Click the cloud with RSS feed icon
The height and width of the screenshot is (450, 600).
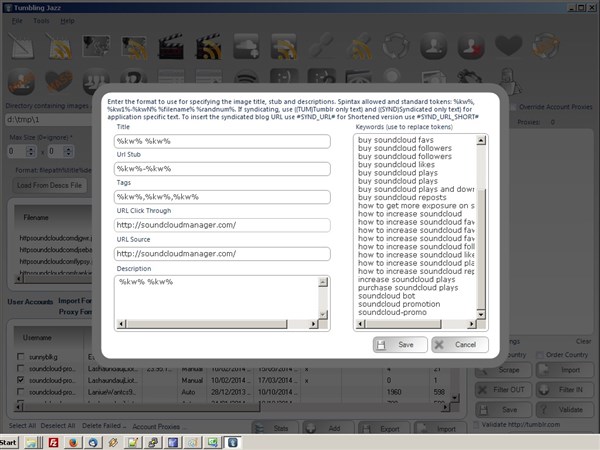click(284, 46)
